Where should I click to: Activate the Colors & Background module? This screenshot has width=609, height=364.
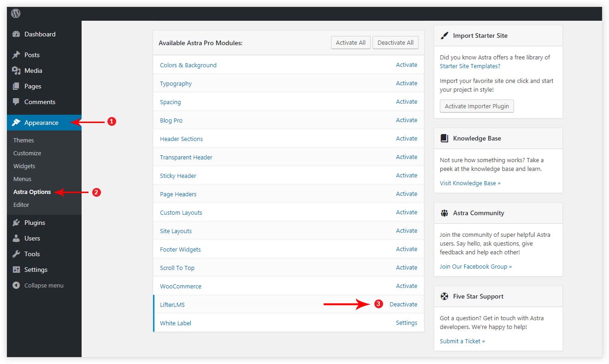407,65
